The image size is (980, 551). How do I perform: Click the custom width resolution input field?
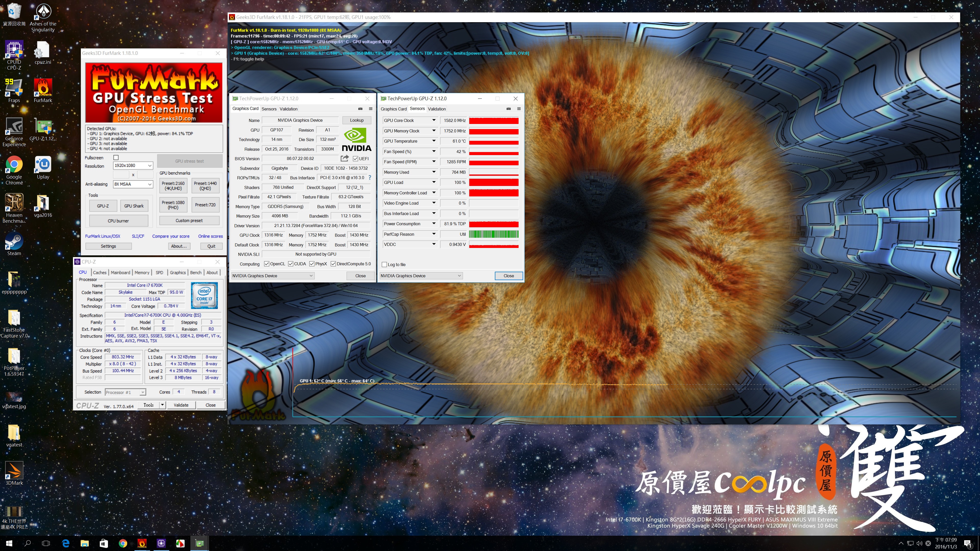[x=121, y=174]
